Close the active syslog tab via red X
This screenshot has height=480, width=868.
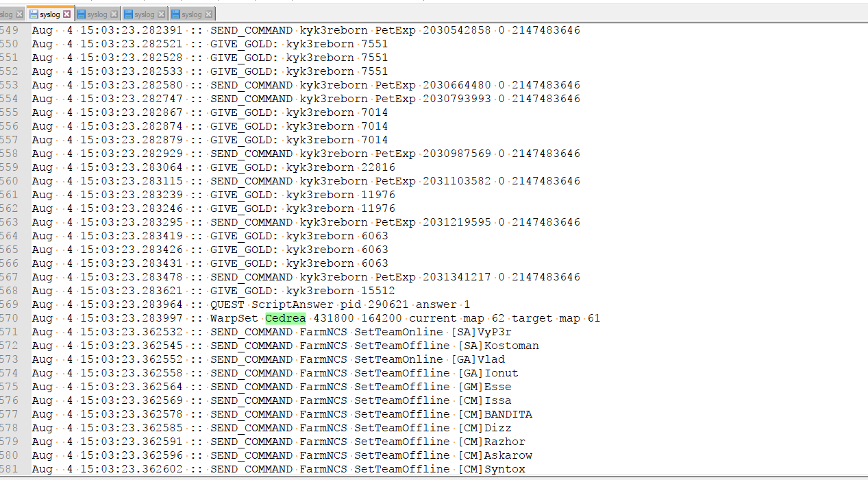pyautogui.click(x=66, y=14)
